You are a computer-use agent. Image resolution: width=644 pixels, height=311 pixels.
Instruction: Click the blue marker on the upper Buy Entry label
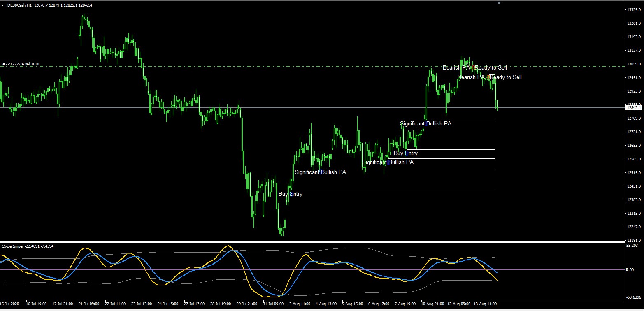(x=407, y=153)
